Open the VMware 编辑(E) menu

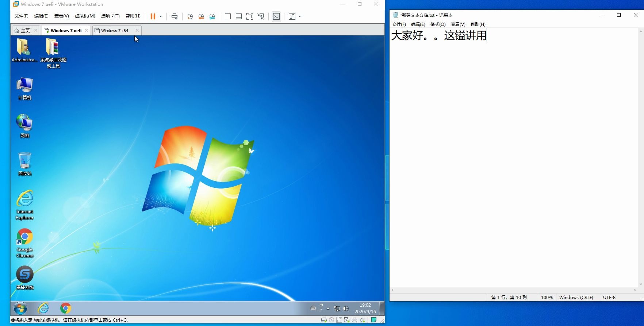(41, 16)
